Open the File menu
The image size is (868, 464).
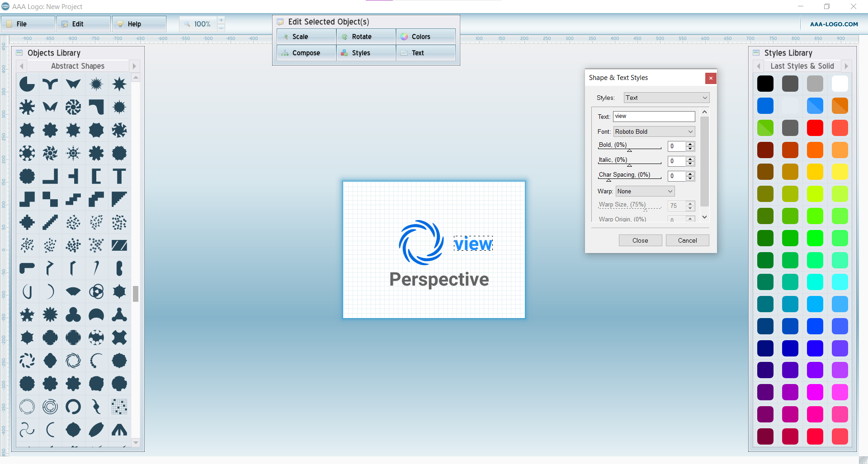(x=28, y=24)
